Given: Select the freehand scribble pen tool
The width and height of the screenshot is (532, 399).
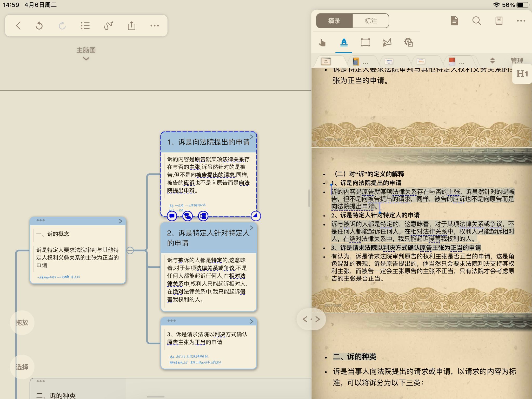Looking at the screenshot, I should point(108,26).
